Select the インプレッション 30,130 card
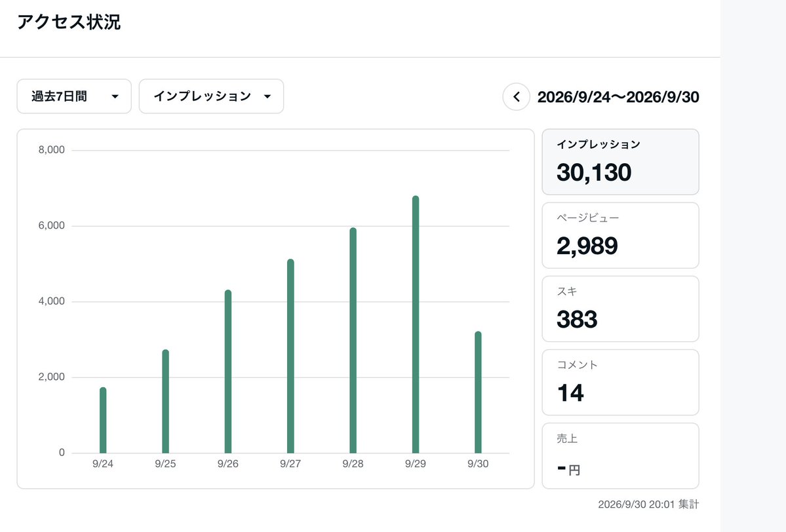Screen dimensions: 786x532 tap(621, 162)
